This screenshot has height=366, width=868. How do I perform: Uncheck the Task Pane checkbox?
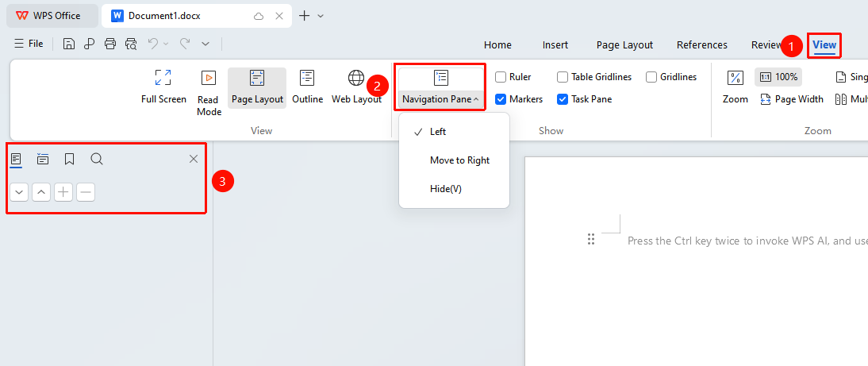(563, 99)
